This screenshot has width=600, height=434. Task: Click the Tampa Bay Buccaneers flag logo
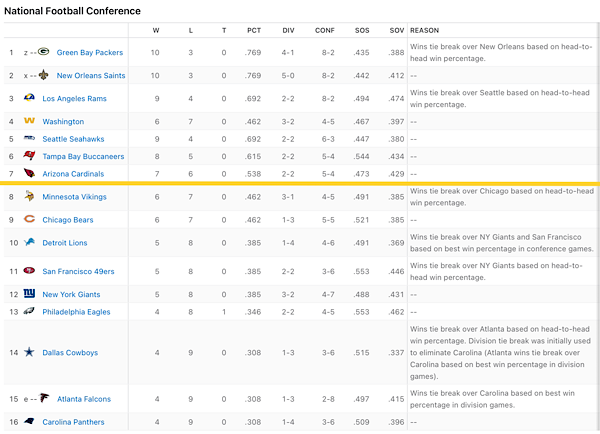[29, 155]
